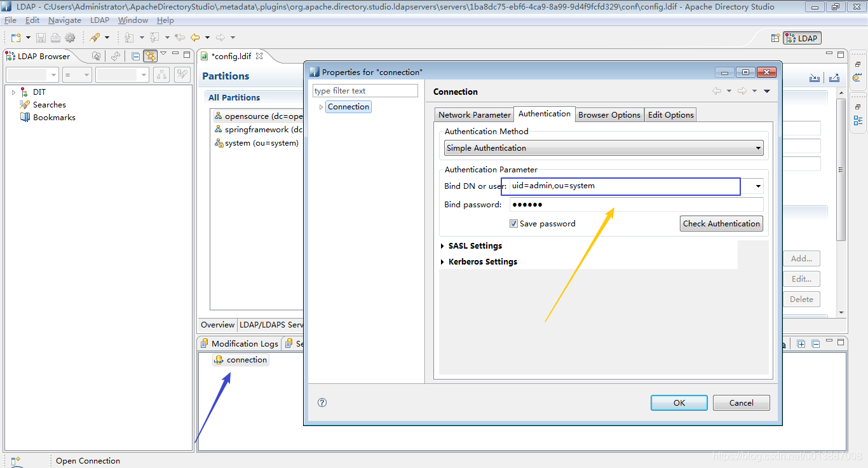Click the LDAP Browser refresh icon
Viewport: 868px width, 468px height.
[x=115, y=56]
